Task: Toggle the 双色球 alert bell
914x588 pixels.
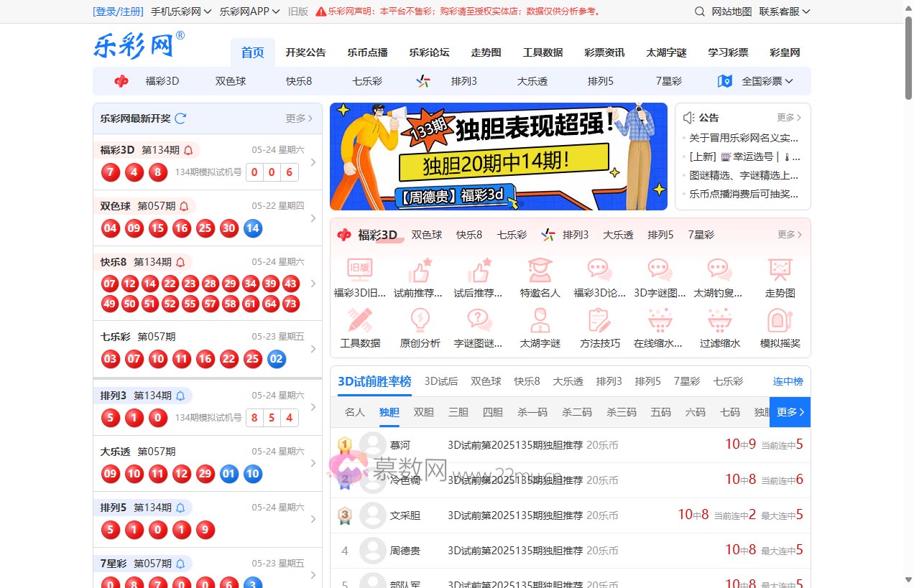Action: (183, 205)
